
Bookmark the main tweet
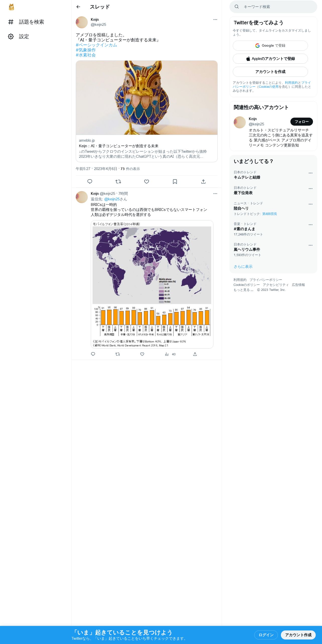click(175, 182)
